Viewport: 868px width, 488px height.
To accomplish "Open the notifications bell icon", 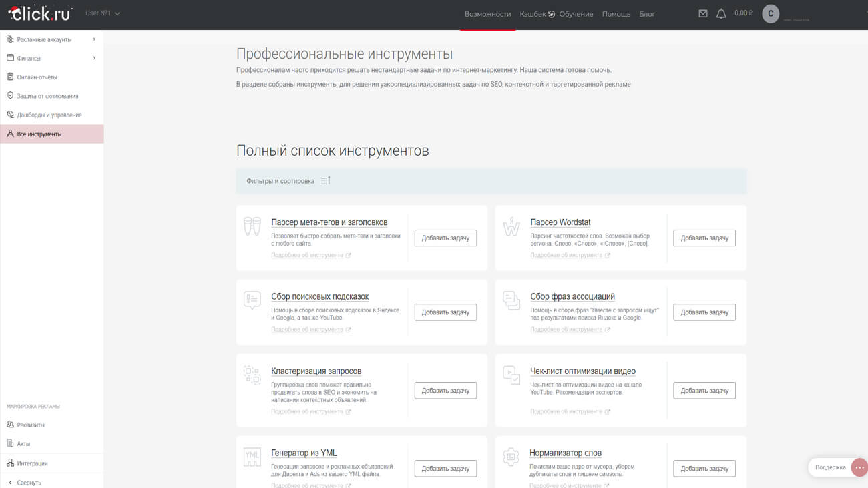I will (721, 13).
